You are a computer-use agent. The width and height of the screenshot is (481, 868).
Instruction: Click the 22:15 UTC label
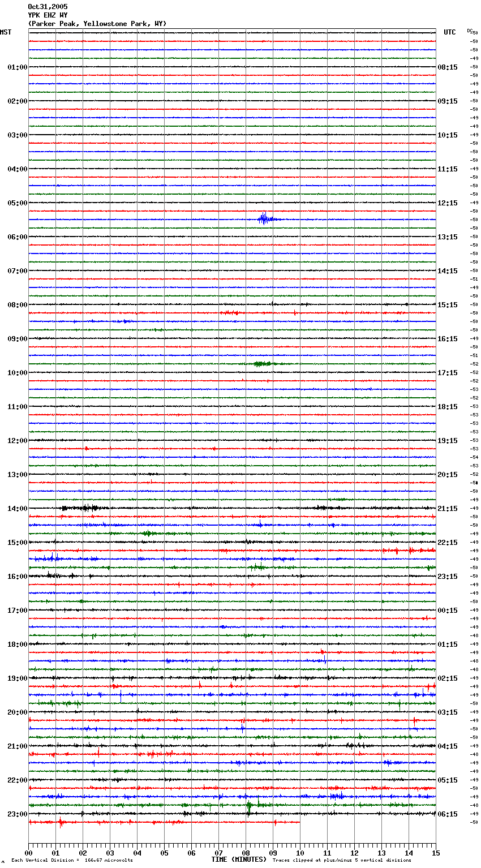tap(448, 543)
